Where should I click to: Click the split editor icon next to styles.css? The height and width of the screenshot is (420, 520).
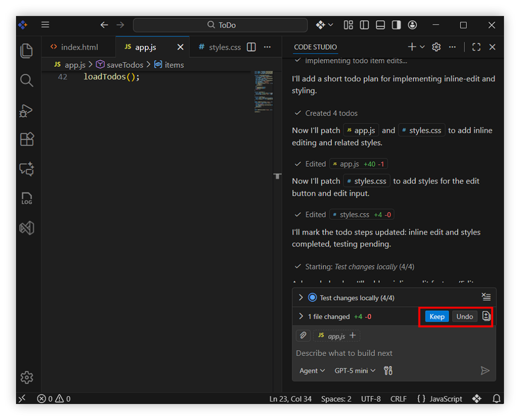(252, 47)
